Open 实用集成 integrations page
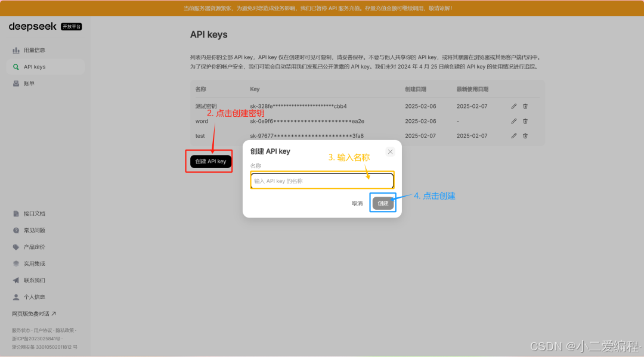This screenshot has height=357, width=644. pos(35,263)
